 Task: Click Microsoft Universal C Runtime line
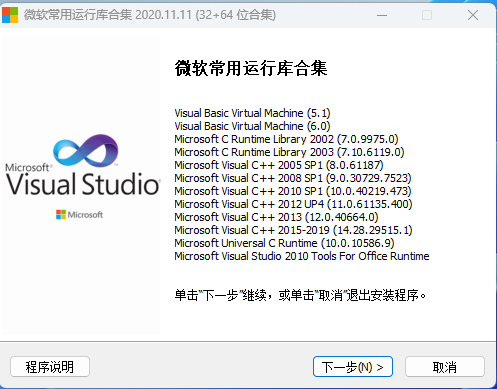click(284, 243)
